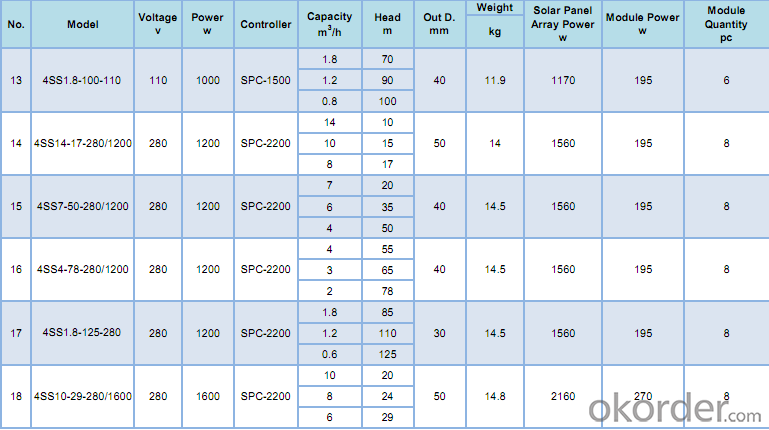Click the Controller column header
The image size is (769, 430).
(x=266, y=24)
